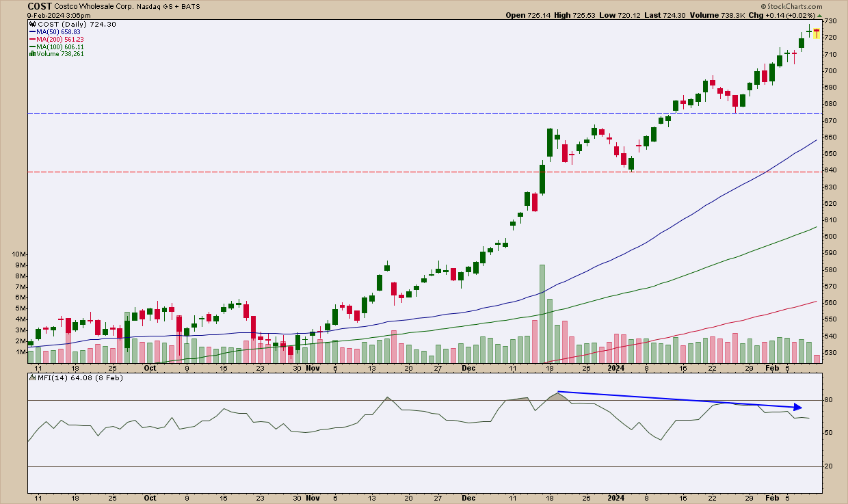Click the Volume 738,261 legend label
Viewport: 848px width, 504px height.
coord(59,54)
